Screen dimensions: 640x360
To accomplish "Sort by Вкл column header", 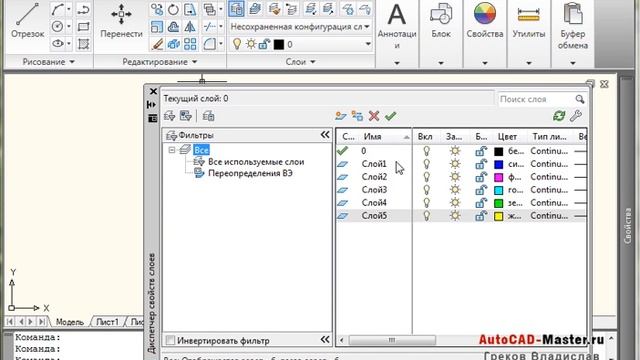I will pyautogui.click(x=425, y=137).
